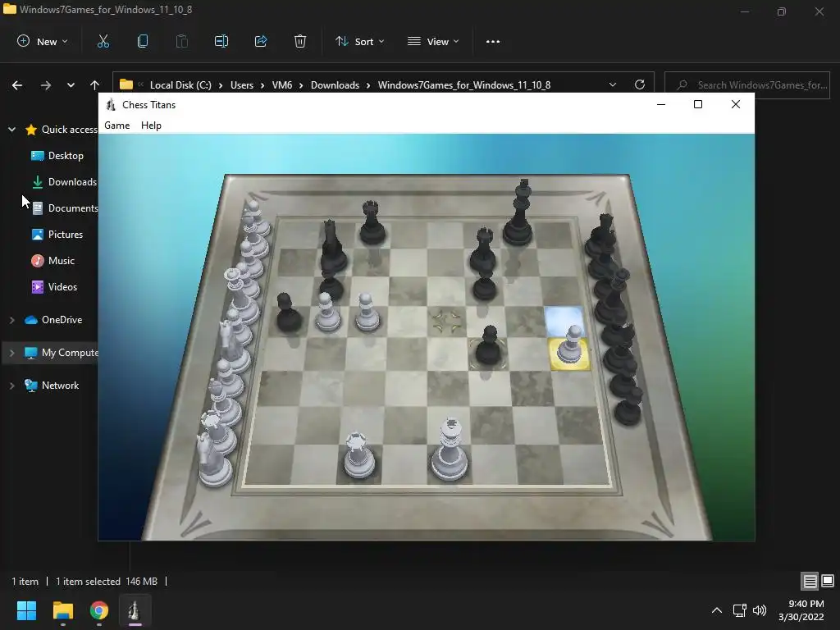Viewport: 840px width, 630px height.
Task: Open the Windows Start menu
Action: (26, 610)
